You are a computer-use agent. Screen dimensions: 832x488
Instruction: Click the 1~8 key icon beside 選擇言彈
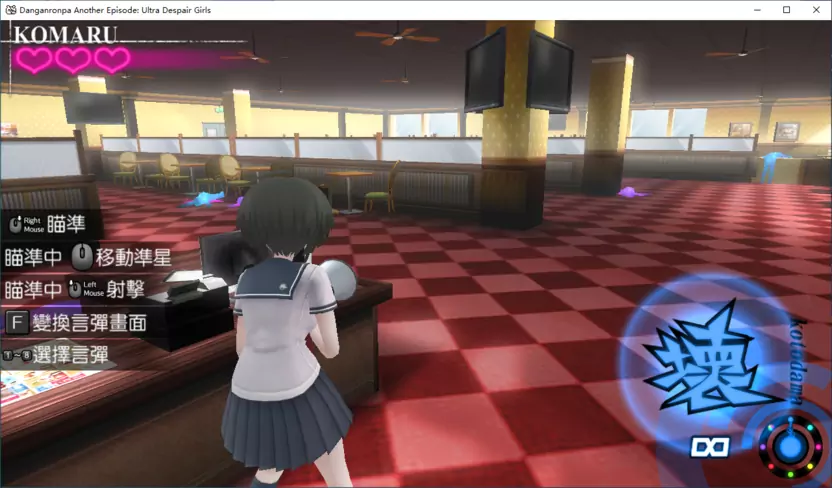click(x=17, y=355)
